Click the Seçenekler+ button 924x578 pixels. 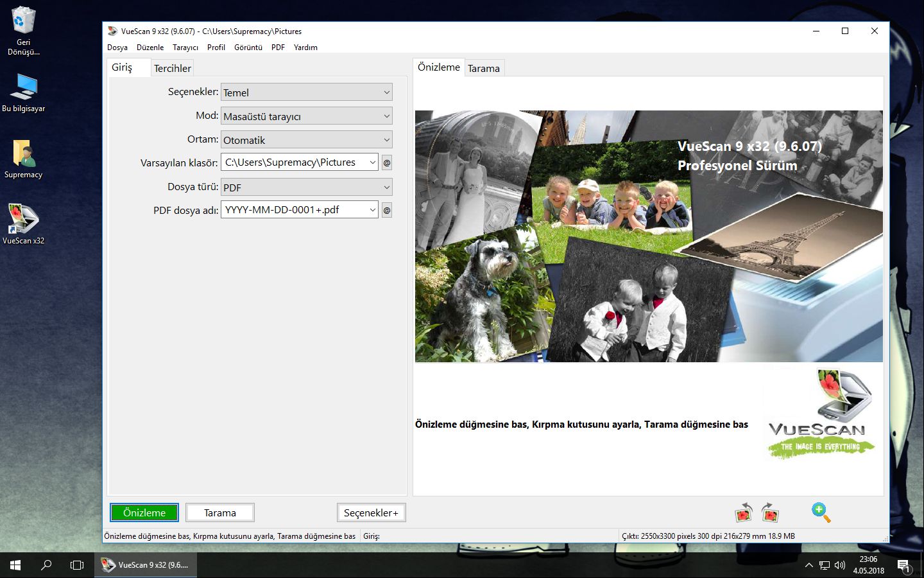[x=371, y=512]
